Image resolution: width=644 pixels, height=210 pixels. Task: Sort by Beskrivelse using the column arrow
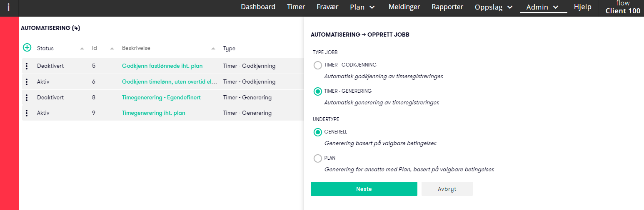coord(213,49)
